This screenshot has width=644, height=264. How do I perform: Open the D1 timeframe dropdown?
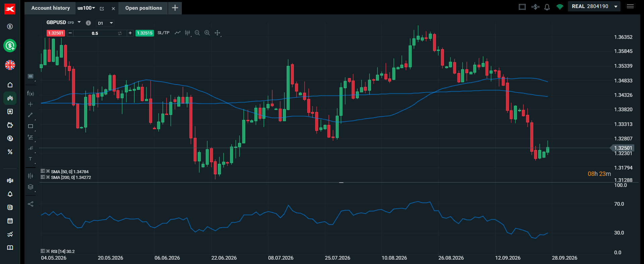point(105,23)
